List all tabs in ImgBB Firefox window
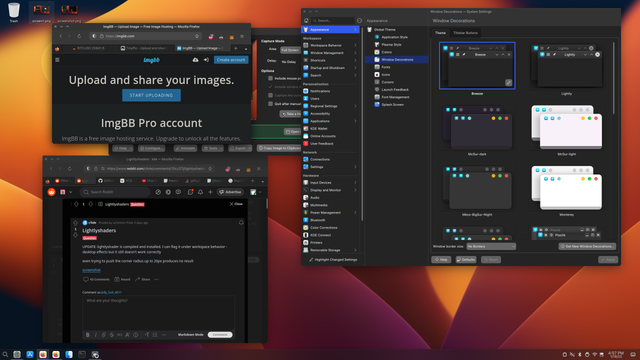Screen dimensions: 640x360 tap(246, 49)
